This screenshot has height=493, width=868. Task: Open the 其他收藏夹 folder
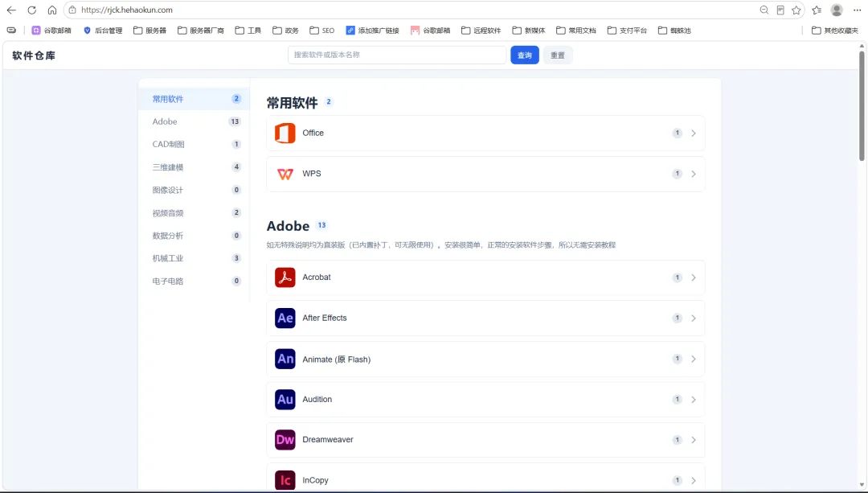(835, 31)
